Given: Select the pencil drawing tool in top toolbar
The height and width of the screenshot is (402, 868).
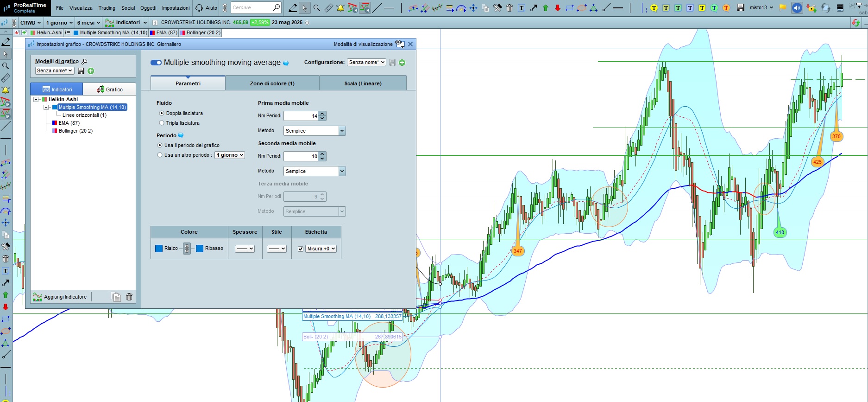Looking at the screenshot, I should pyautogui.click(x=293, y=8).
